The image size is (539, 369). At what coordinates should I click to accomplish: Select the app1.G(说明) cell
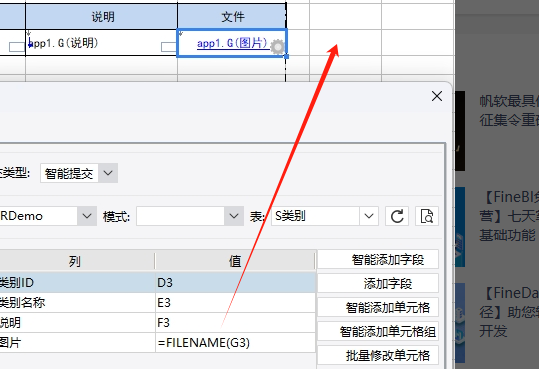click(x=101, y=43)
